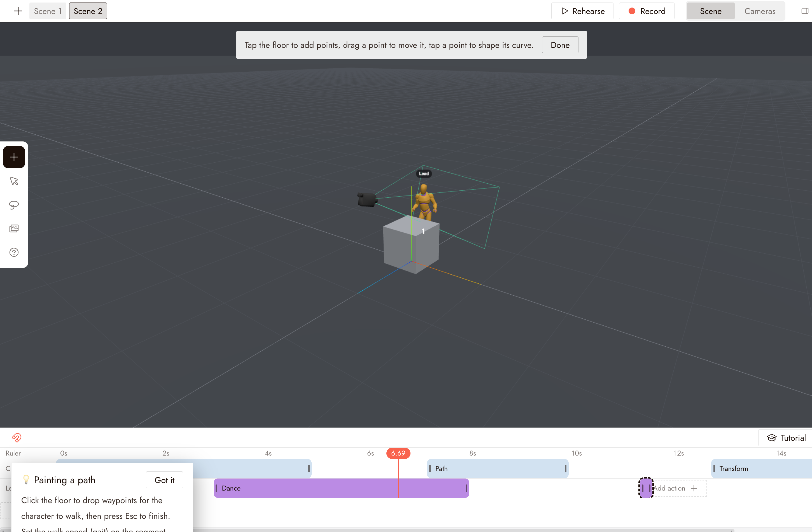Click the 12s mark on ruler
Screen dimensions: 812x532
[x=679, y=453]
